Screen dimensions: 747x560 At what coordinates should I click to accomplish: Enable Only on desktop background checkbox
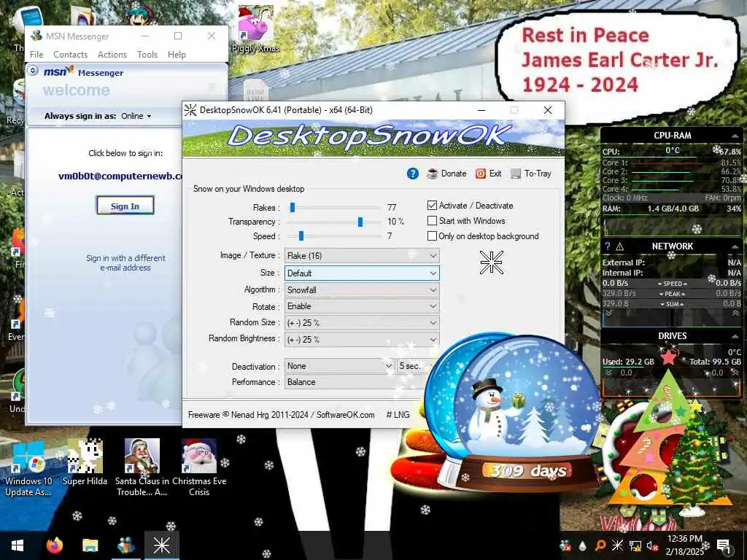pos(432,236)
